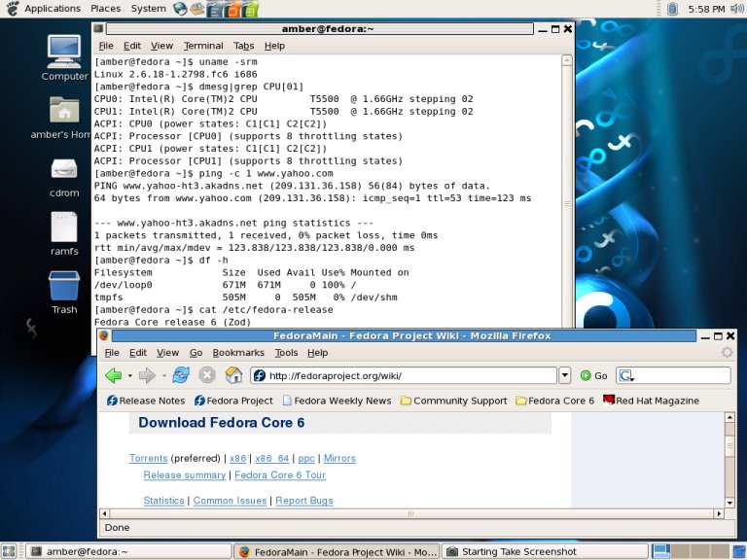Open the Places panel menu
Screen dimensions: 747x560
tap(105, 9)
